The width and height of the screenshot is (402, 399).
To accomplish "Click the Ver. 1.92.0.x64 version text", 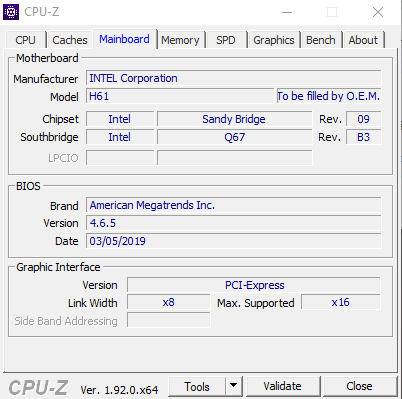I will [119, 390].
